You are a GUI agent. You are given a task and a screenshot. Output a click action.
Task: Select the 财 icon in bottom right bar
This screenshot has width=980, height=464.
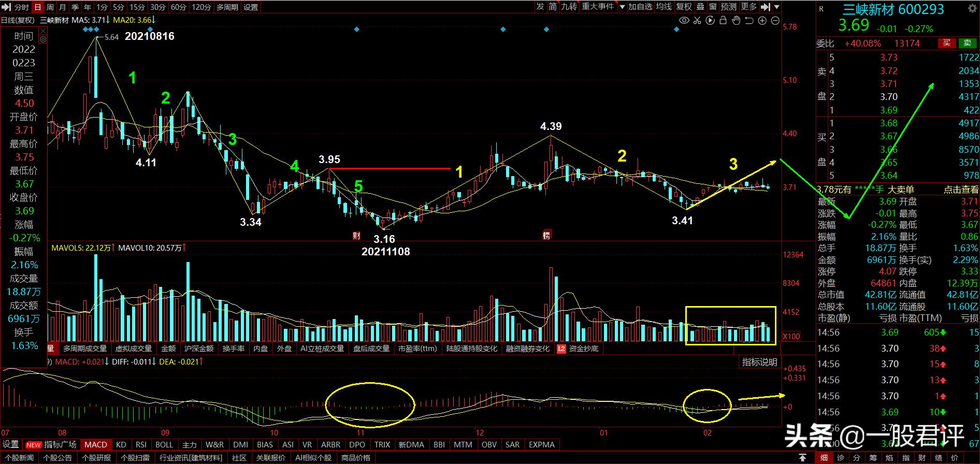pyautogui.click(x=922, y=458)
